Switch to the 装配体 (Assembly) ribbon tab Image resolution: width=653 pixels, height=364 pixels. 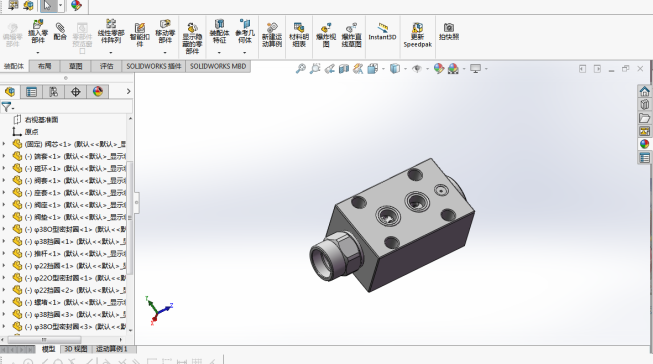coord(14,66)
